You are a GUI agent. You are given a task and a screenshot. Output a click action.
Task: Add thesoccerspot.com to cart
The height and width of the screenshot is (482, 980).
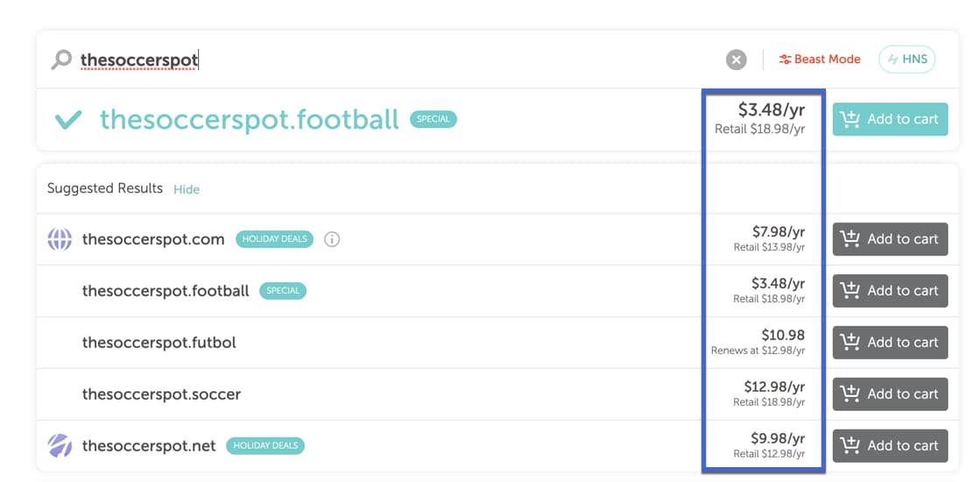890,239
